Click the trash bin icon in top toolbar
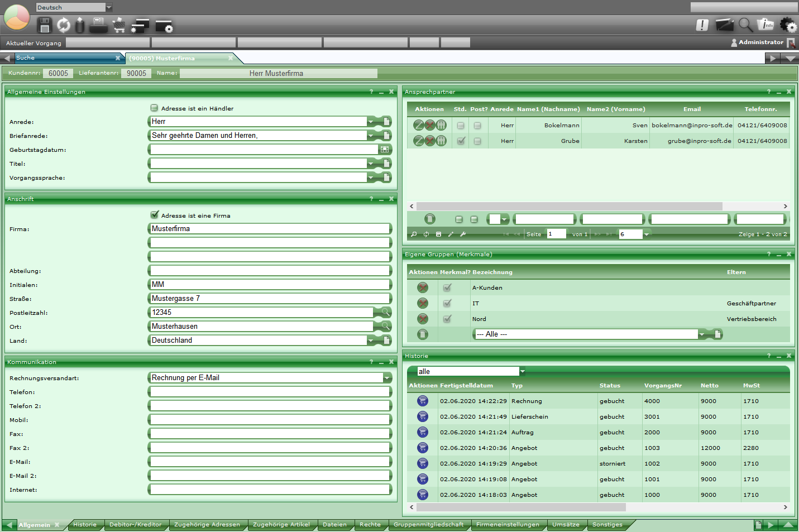The height and width of the screenshot is (532, 799). click(x=80, y=25)
